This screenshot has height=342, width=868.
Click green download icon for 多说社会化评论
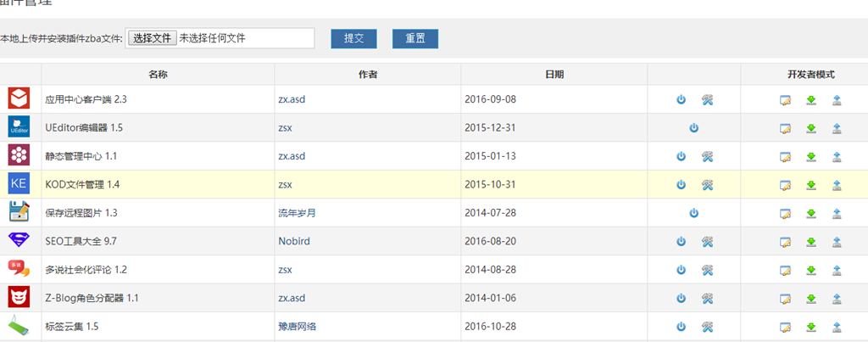click(x=811, y=270)
